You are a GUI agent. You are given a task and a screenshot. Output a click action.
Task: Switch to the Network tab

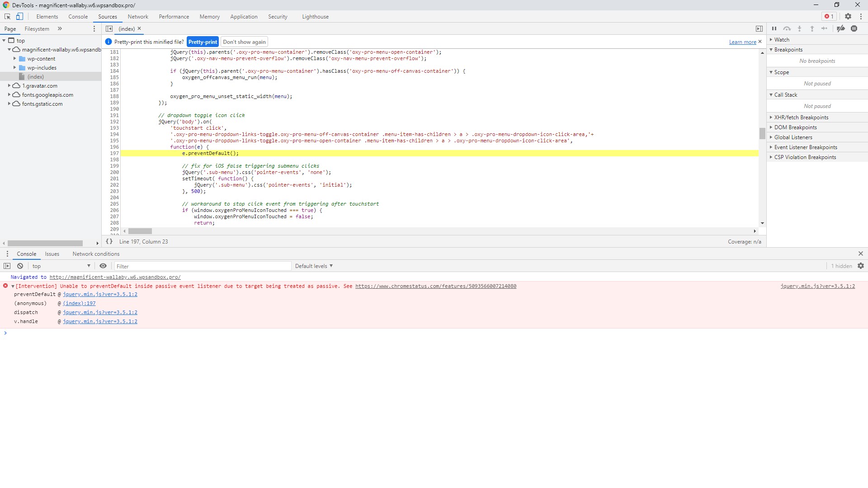138,16
